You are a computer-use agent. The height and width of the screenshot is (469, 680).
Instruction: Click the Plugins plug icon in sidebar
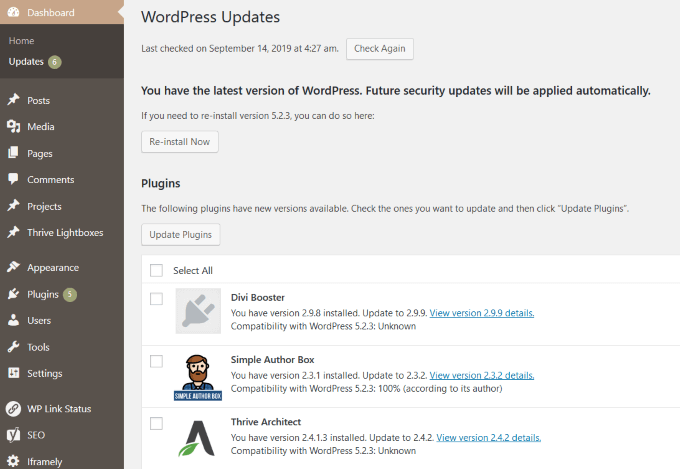click(x=13, y=294)
